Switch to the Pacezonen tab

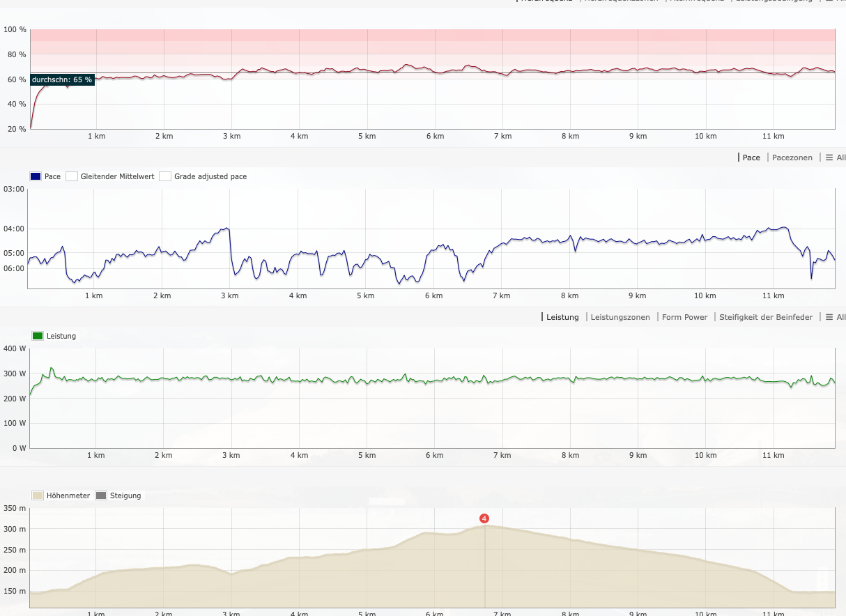click(x=792, y=157)
